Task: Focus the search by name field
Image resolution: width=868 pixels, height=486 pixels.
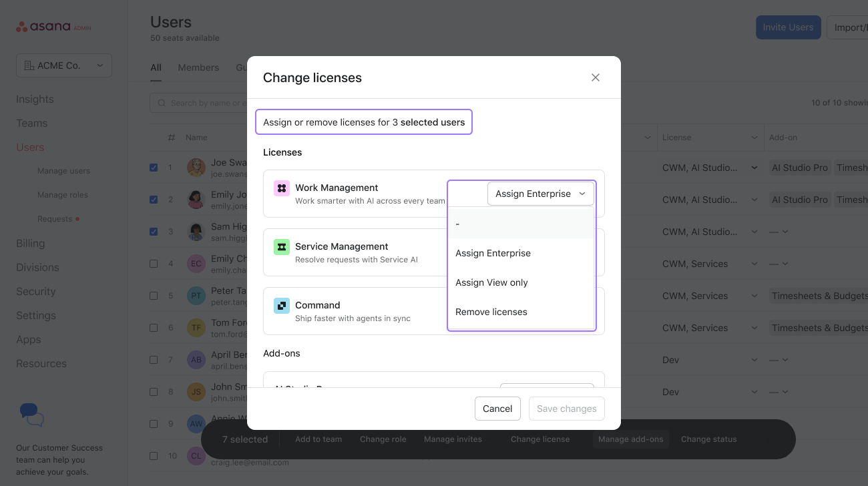Action: [x=199, y=103]
